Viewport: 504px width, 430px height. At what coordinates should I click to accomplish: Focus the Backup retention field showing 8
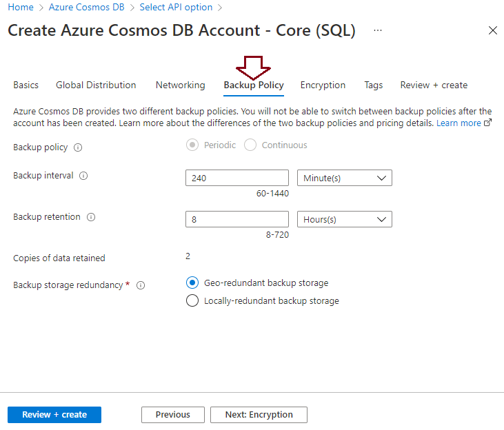[237, 220]
